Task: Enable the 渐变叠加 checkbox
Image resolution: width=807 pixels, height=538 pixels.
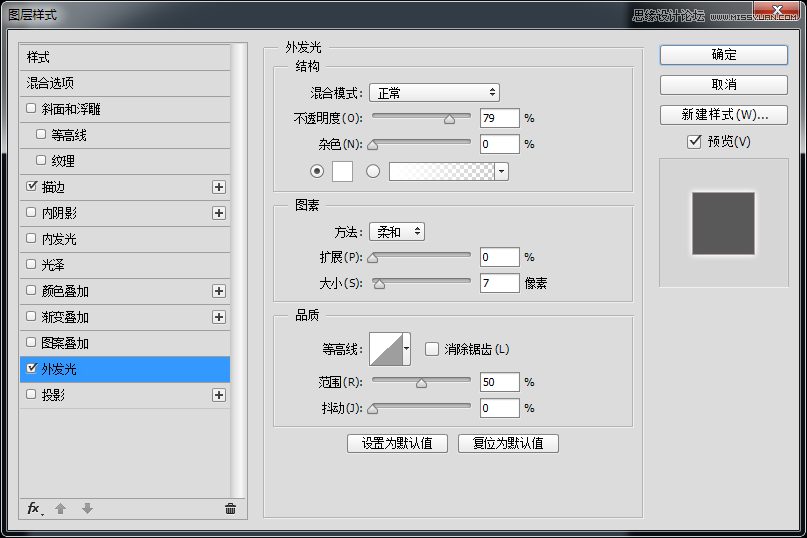Action: click(x=31, y=316)
